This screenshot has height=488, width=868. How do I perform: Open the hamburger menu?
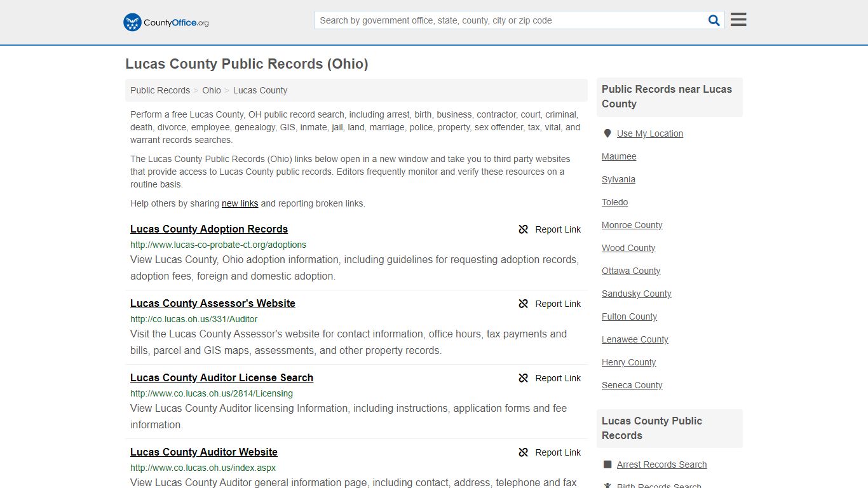pos(738,20)
